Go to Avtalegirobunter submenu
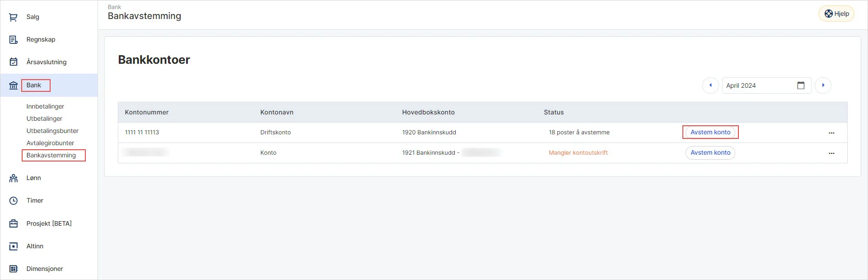Image resolution: width=868 pixels, height=280 pixels. [x=50, y=143]
